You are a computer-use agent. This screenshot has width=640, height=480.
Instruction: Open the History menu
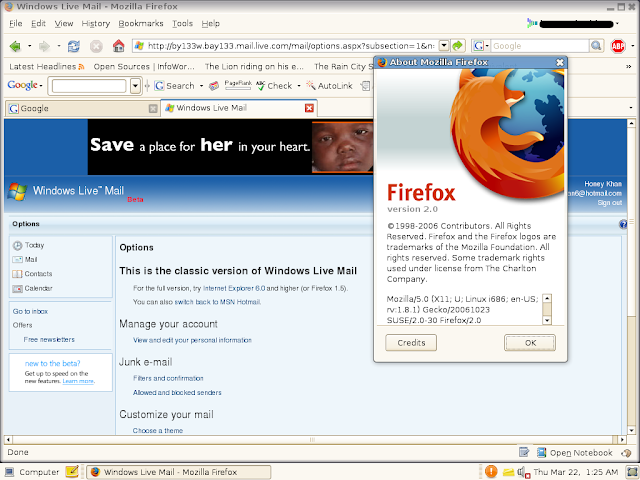96,24
